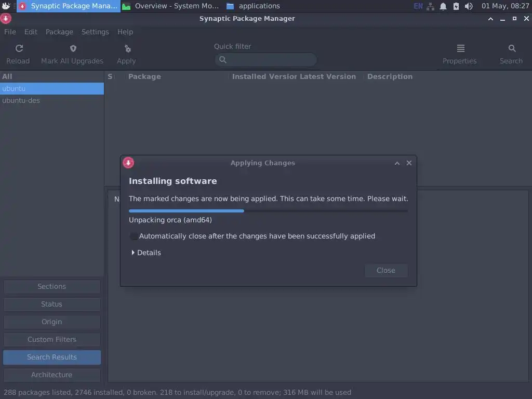
Task: Sort by Installed Version column header
Action: coord(263,77)
